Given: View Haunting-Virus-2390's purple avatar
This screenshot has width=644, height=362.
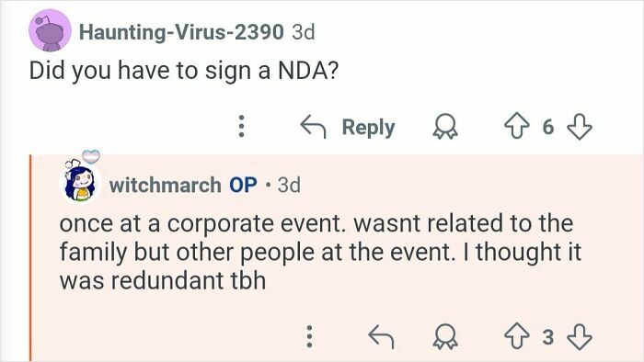Looking at the screenshot, I should [x=50, y=31].
